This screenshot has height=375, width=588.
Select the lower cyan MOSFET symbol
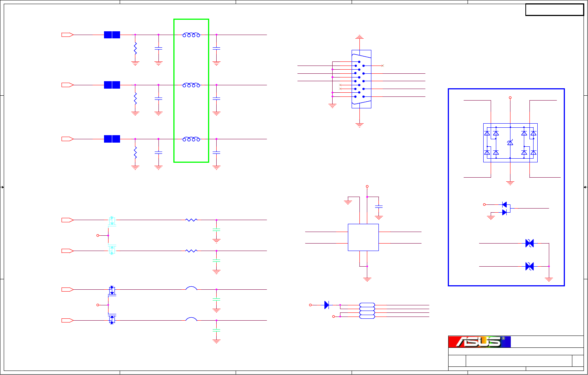pyautogui.click(x=112, y=250)
